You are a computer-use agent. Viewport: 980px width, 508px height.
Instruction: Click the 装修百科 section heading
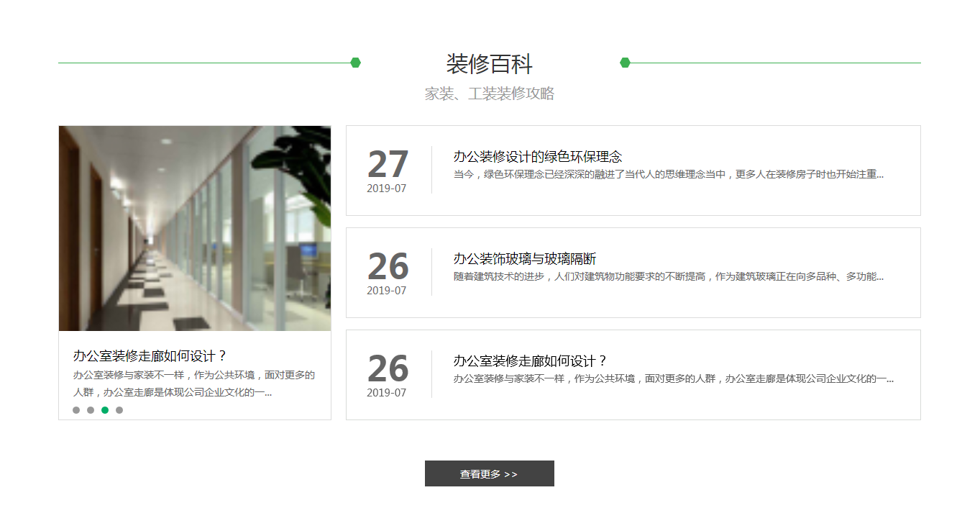coord(489,64)
